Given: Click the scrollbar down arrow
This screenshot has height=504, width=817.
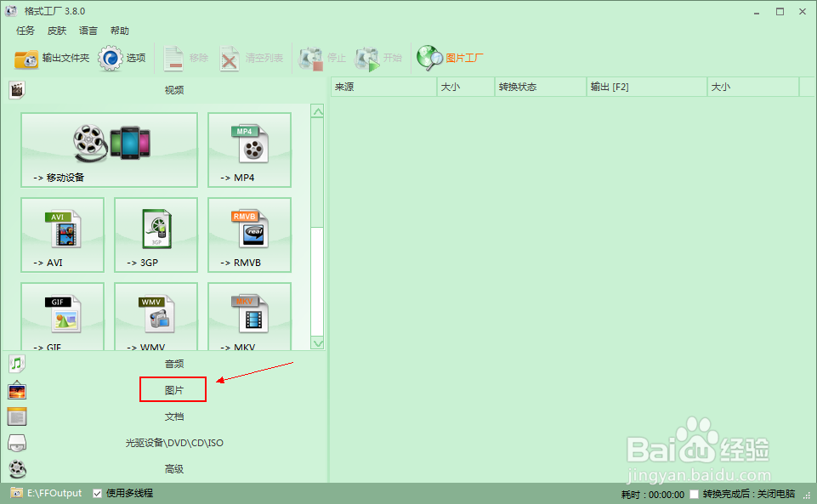Looking at the screenshot, I should coord(317,344).
